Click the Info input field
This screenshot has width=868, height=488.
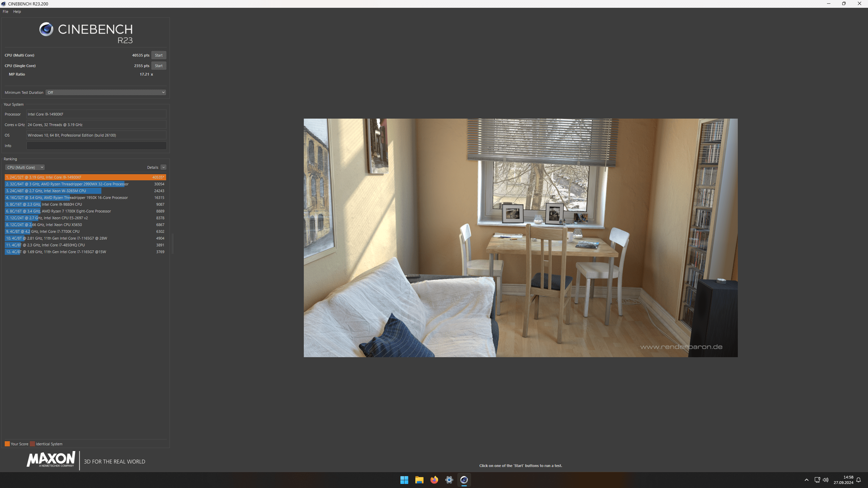coord(96,146)
